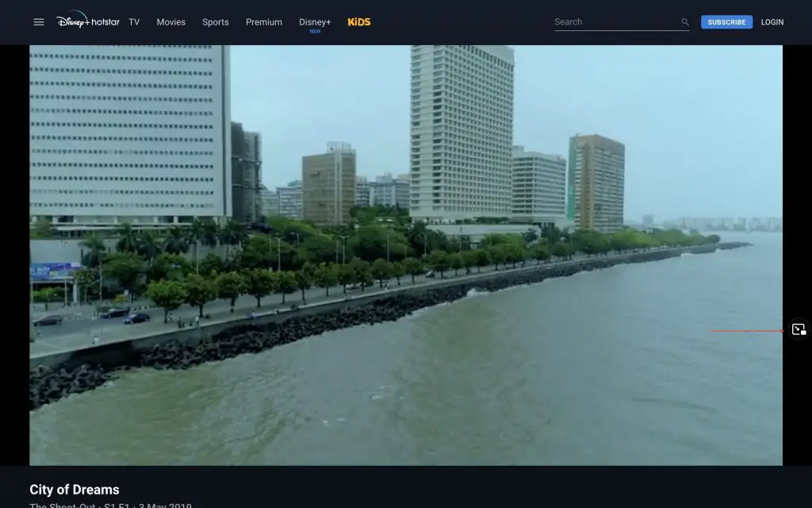Screen dimensions: 812x508
Task: Open the Premium section
Action: point(263,21)
